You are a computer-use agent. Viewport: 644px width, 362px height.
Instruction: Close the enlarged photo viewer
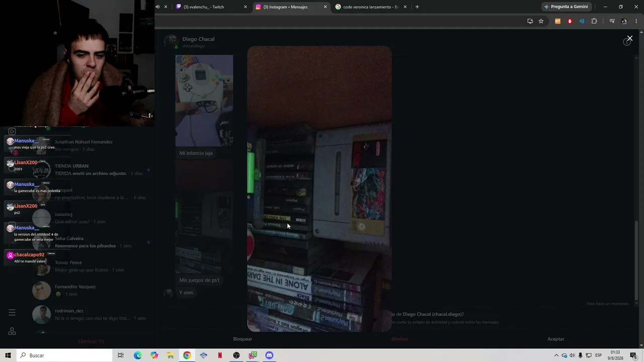pos(629,38)
